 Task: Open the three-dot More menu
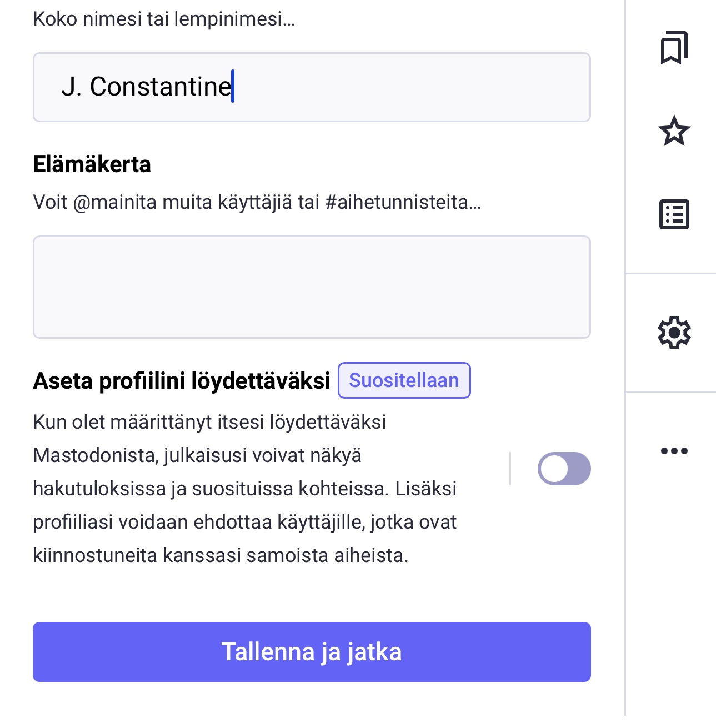[674, 451]
